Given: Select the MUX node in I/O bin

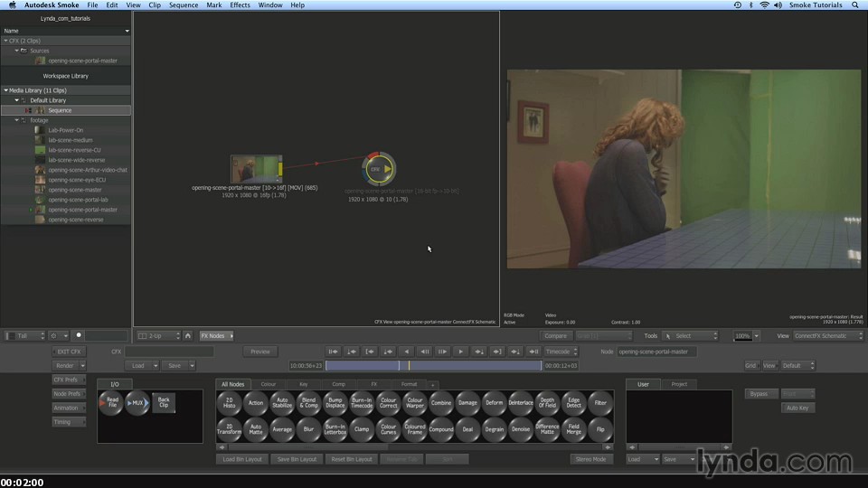Looking at the screenshot, I should point(137,403).
